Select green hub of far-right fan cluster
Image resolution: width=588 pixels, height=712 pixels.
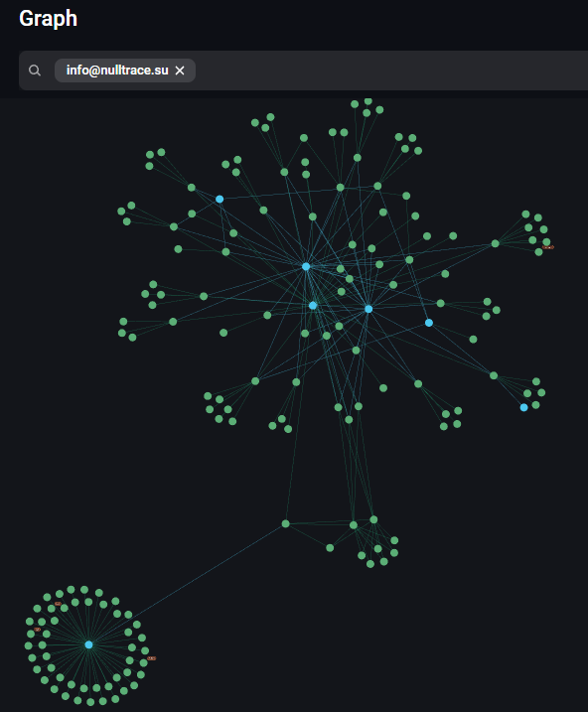[x=495, y=243]
